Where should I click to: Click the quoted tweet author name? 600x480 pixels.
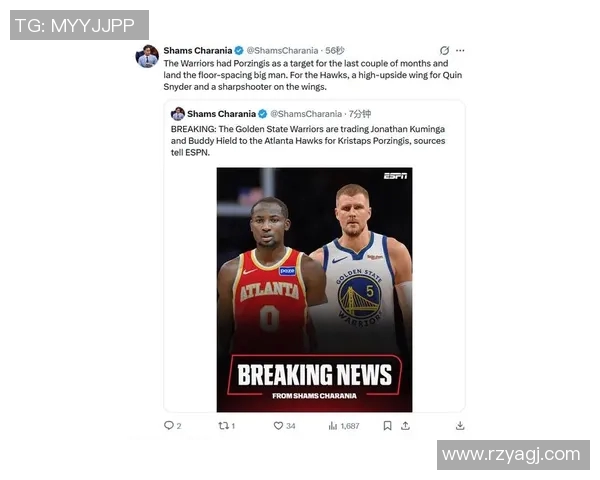click(222, 114)
